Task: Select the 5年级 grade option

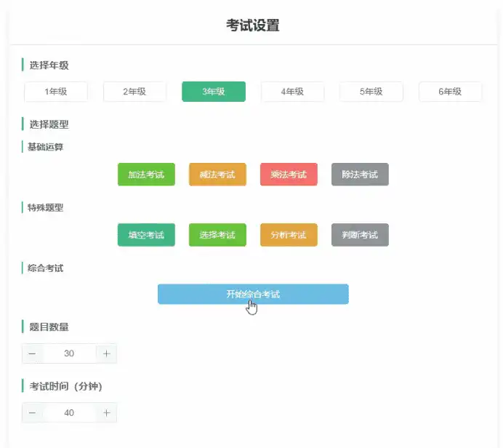Action: coord(371,92)
